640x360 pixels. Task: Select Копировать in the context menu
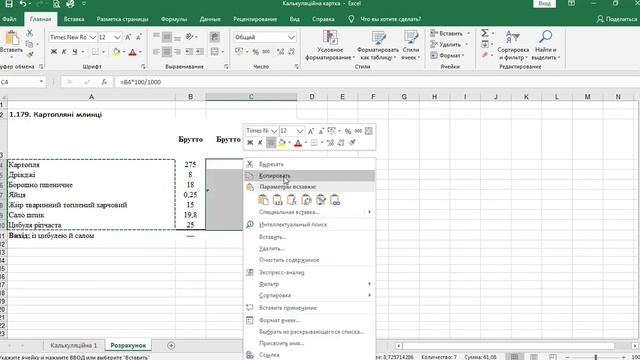pyautogui.click(x=309, y=176)
